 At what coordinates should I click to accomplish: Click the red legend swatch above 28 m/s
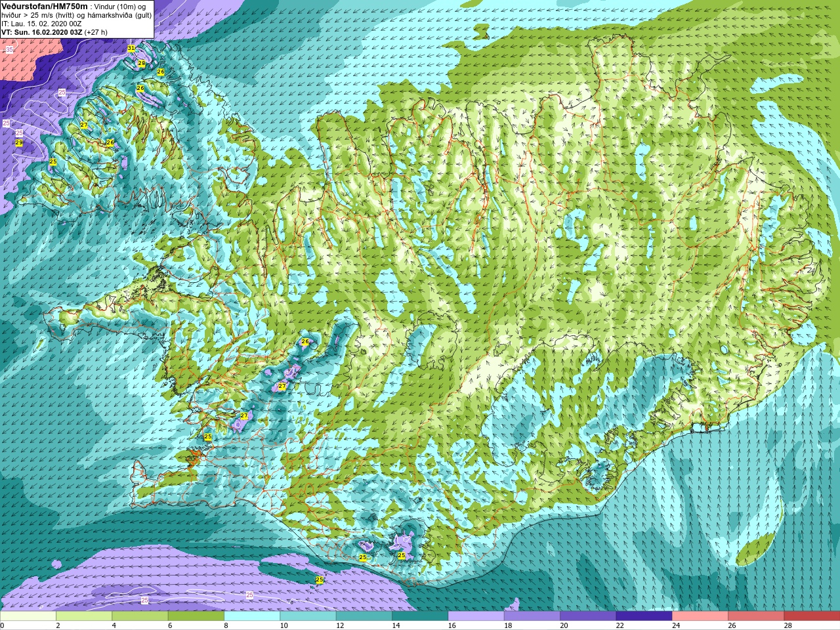812,616
